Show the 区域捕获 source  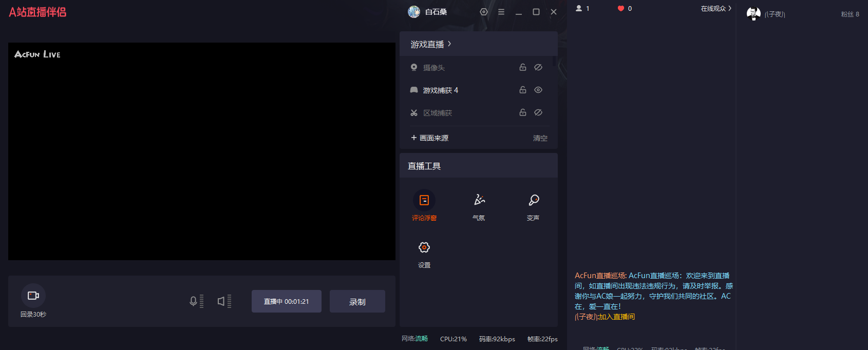(538, 112)
